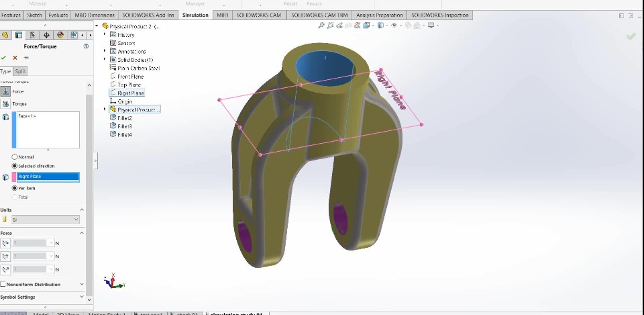The width and height of the screenshot is (644, 315).
Task: Click the third force direction component icon
Action: [x=6, y=269]
